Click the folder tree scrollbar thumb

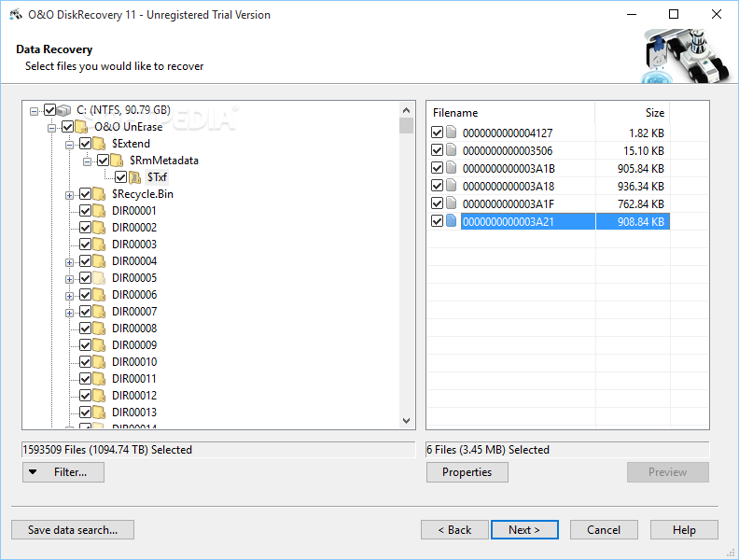(406, 126)
